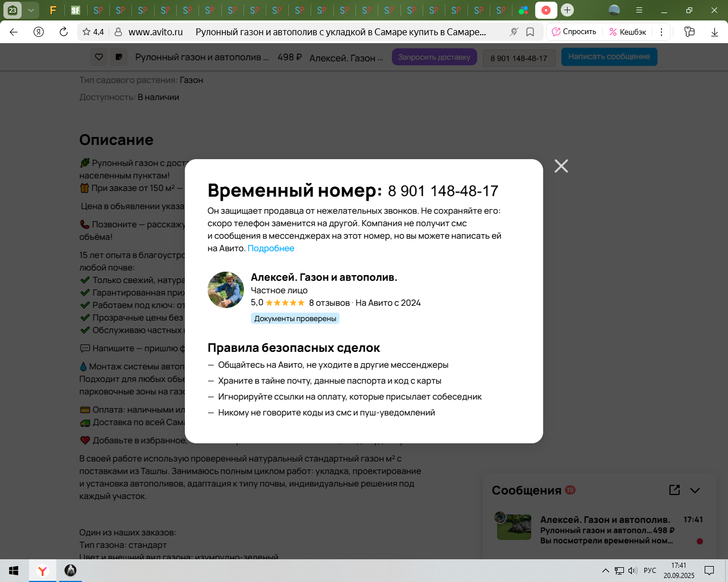This screenshot has width=728, height=582.
Task: Open the Windows notification center
Action: click(x=709, y=571)
